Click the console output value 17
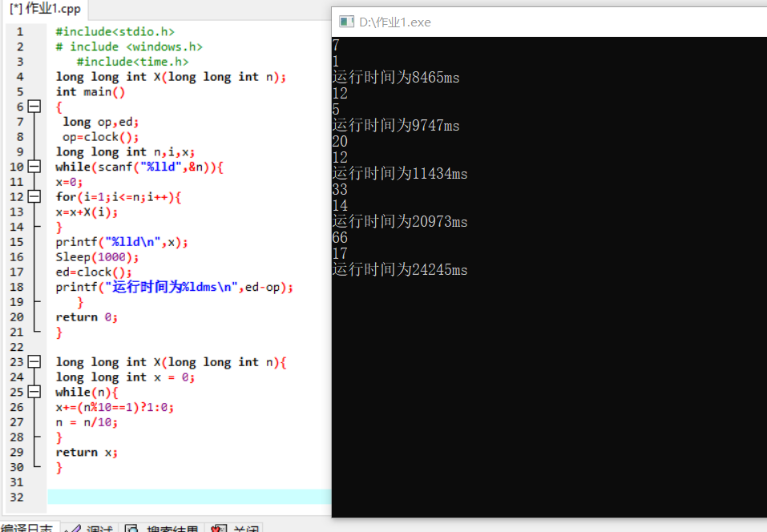The width and height of the screenshot is (767, 532). pyautogui.click(x=340, y=254)
